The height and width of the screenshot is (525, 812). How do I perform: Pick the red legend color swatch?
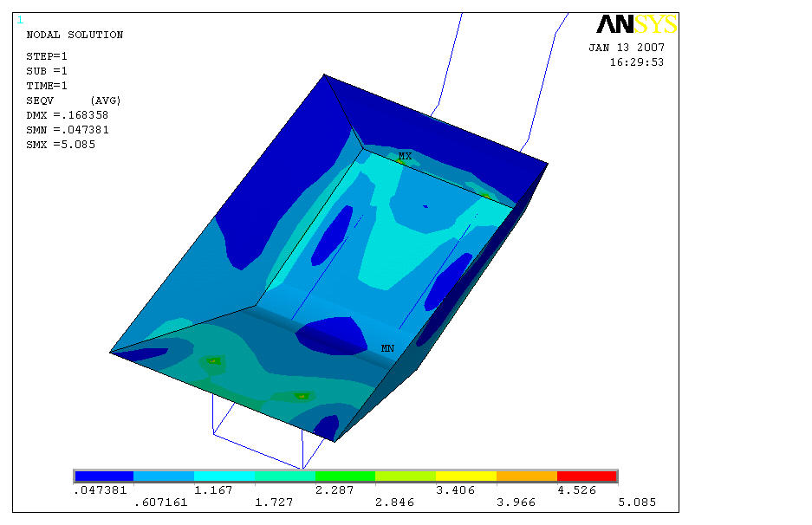tap(587, 476)
